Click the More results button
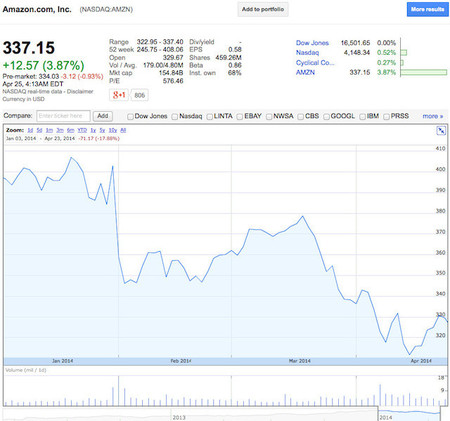 (428, 9)
